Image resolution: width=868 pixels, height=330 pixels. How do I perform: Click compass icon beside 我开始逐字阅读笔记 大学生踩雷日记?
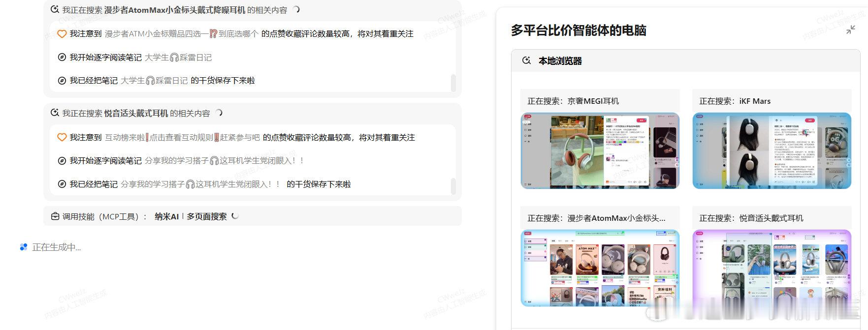pos(62,57)
